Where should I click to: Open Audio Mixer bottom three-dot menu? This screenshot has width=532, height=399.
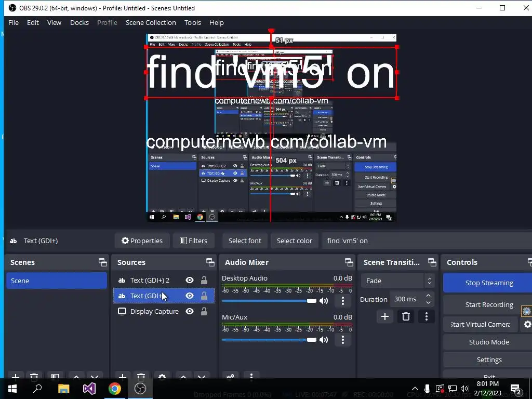251,376
